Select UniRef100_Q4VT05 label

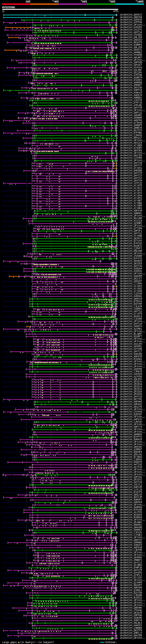131,108
